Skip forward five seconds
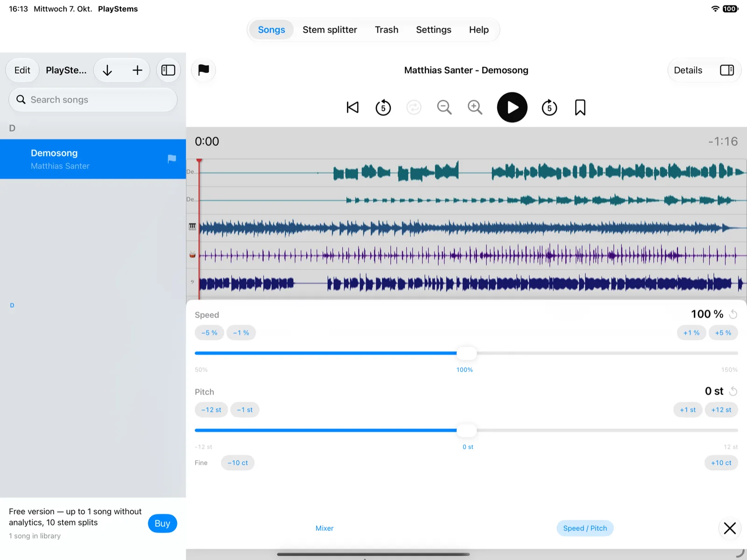The height and width of the screenshot is (560, 747). (550, 107)
